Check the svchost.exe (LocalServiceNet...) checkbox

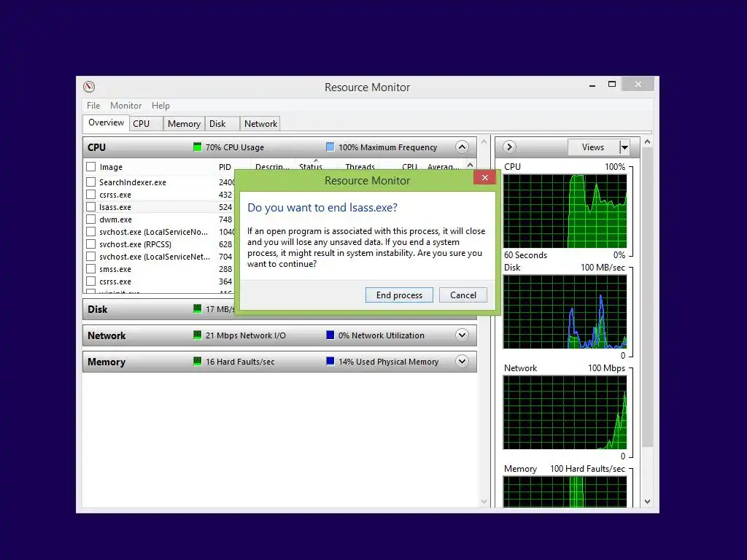click(x=91, y=256)
